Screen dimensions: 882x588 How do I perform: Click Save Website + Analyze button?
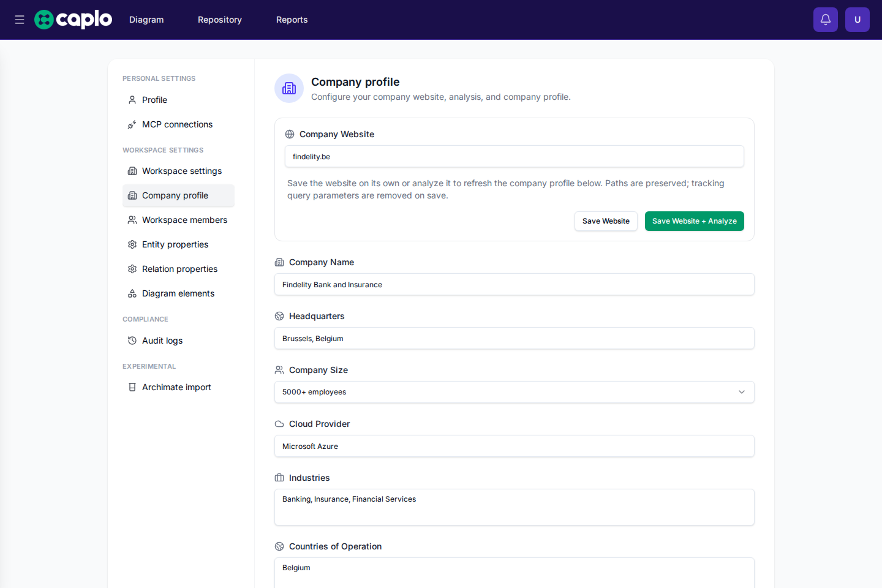[x=695, y=221]
